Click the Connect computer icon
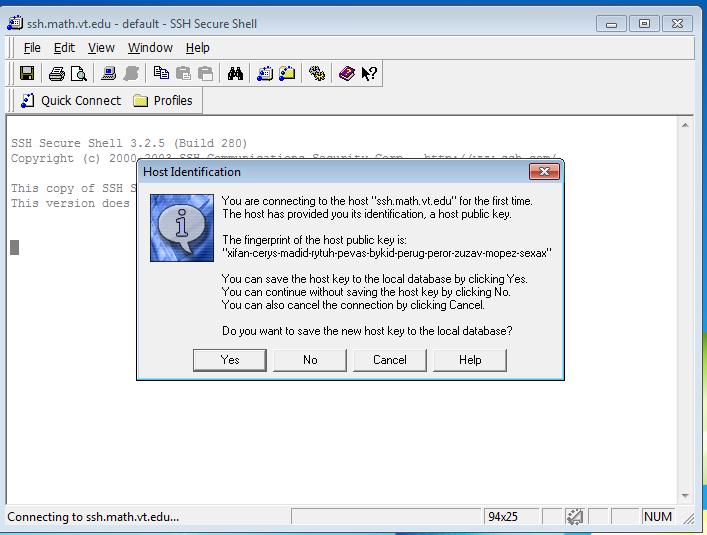This screenshot has width=707, height=535. click(108, 73)
